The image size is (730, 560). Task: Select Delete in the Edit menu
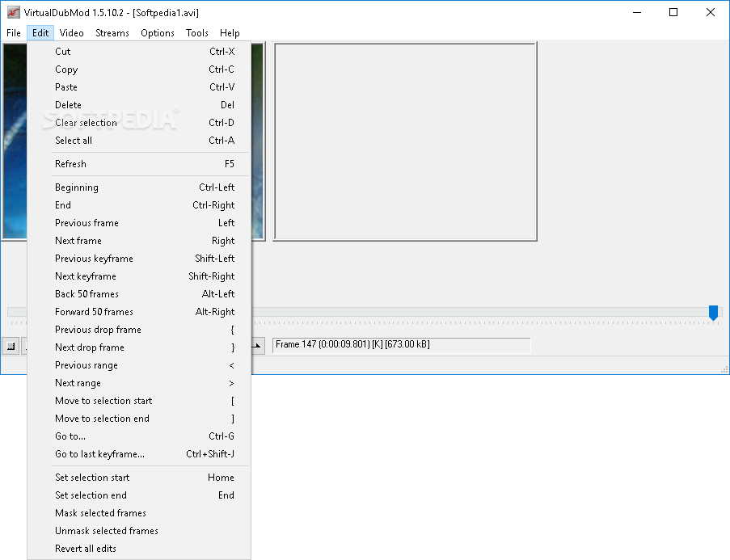pyautogui.click(x=139, y=105)
